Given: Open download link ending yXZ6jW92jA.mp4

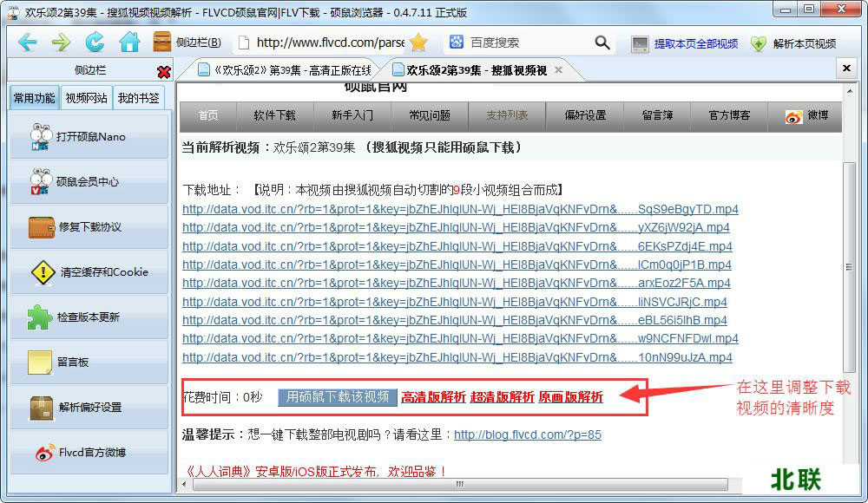Looking at the screenshot, I should [456, 227].
